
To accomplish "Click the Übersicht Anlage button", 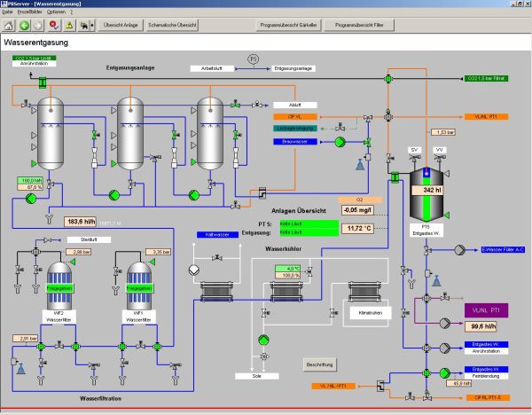I will (119, 26).
